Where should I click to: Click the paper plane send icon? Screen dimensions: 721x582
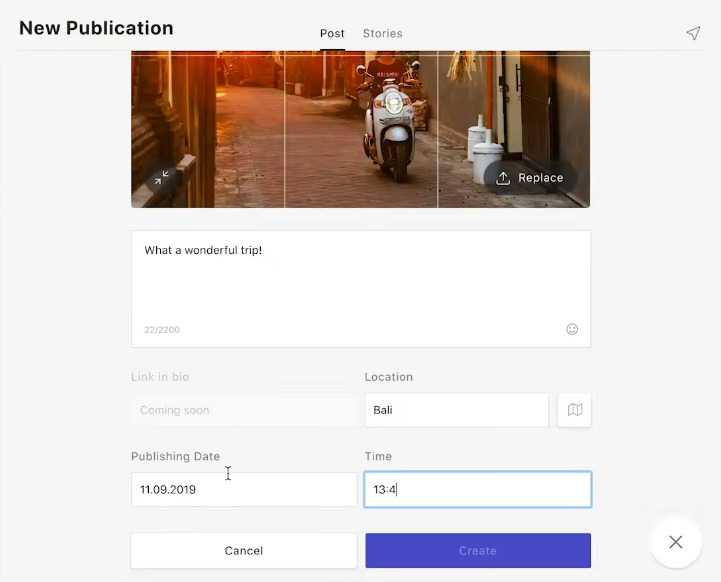(693, 33)
